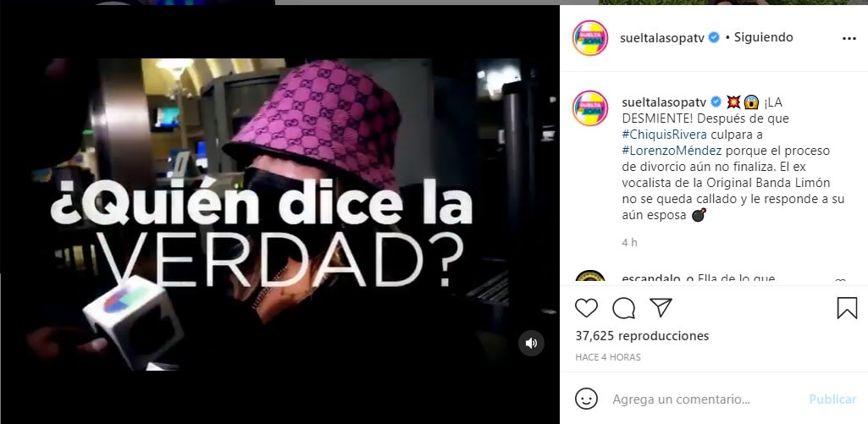Click the caption's sueltalasopatv profile avatar

(x=590, y=108)
